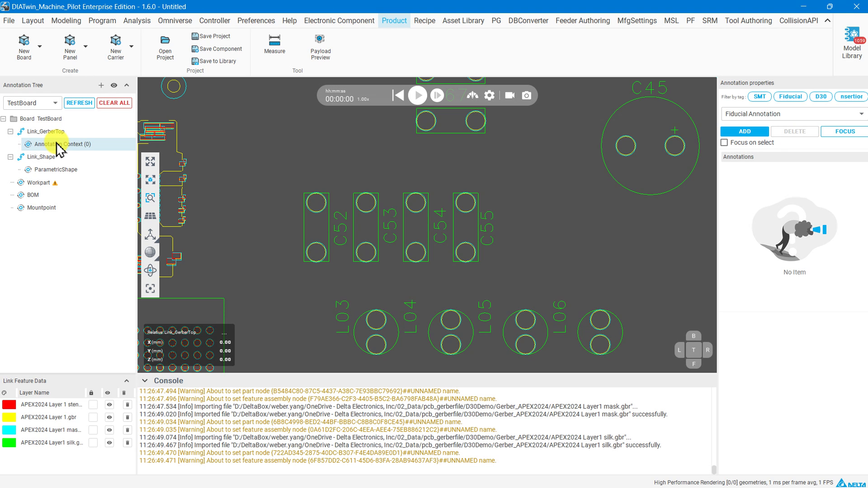The height and width of the screenshot is (488, 868).
Task: Open the New Carrier dropdown arrow
Action: point(131,46)
